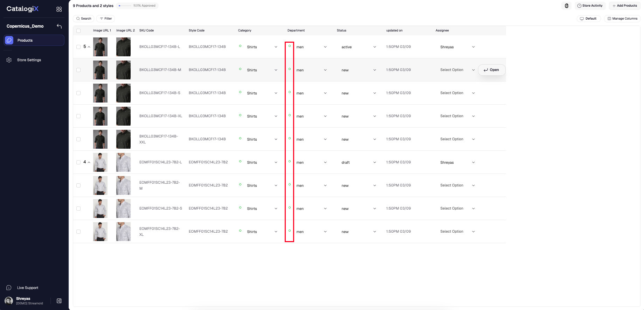This screenshot has height=310, width=644.
Task: Click the apps grid icon beside CatalogiX logo
Action: click(x=59, y=9)
